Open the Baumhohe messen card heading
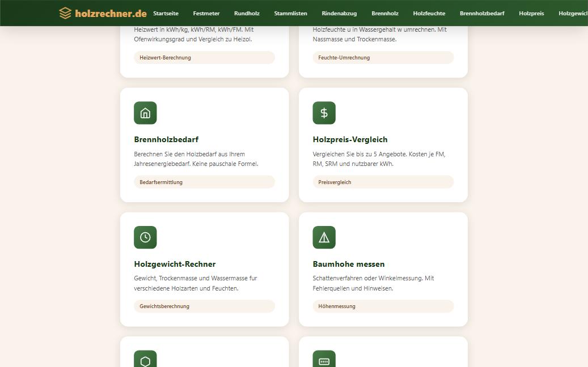 tap(348, 264)
